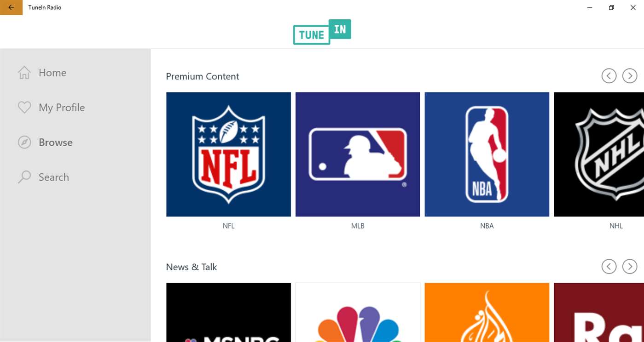Open the NHL premium tile
Screen dimensions: 644x342
pos(598,154)
